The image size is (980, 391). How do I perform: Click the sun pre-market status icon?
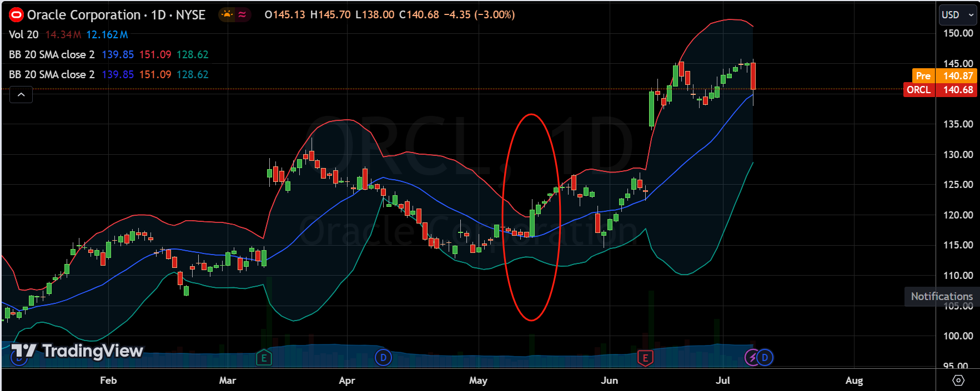point(227,15)
